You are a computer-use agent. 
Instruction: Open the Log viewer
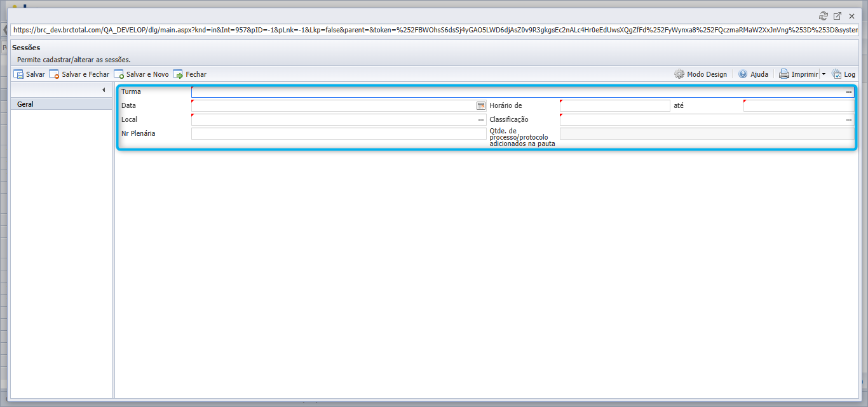pyautogui.click(x=843, y=74)
